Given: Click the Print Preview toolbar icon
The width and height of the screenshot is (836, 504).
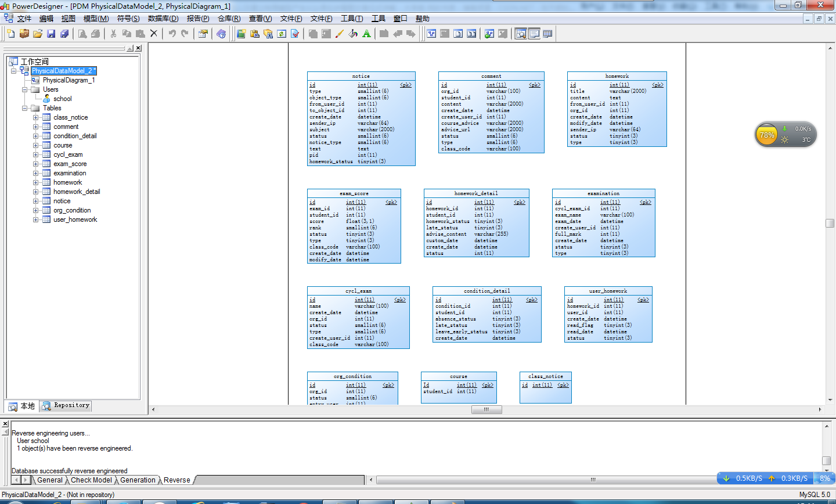Looking at the screenshot, I should (82, 34).
